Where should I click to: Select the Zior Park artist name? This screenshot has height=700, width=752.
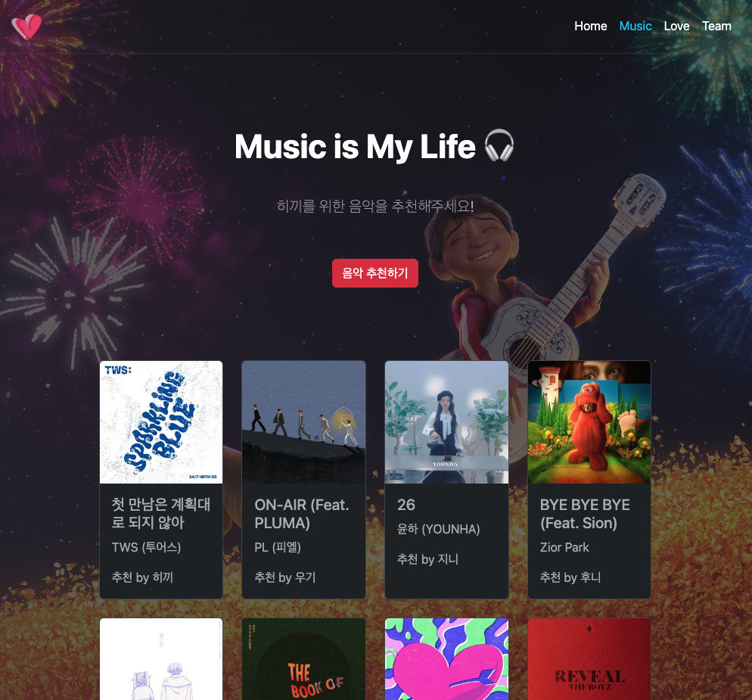(564, 547)
